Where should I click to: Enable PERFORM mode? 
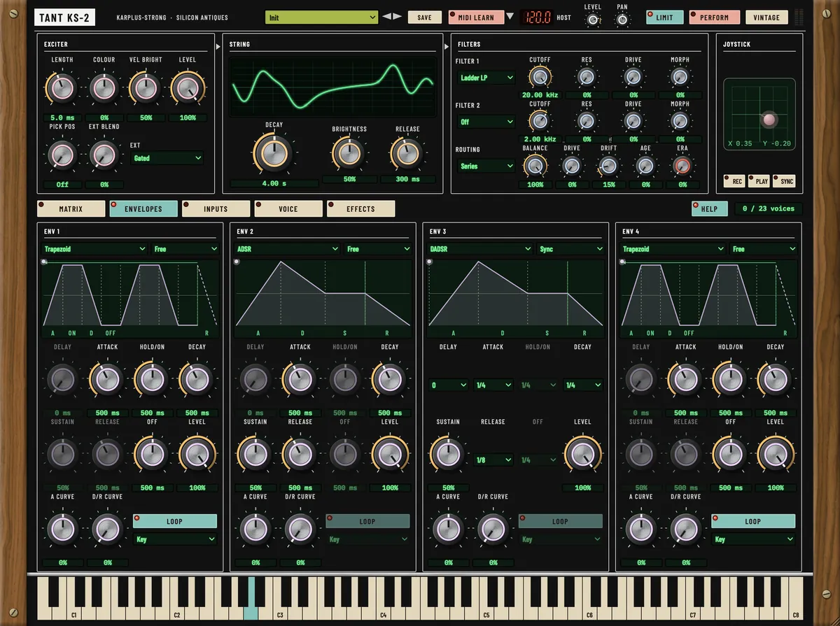[x=714, y=17]
